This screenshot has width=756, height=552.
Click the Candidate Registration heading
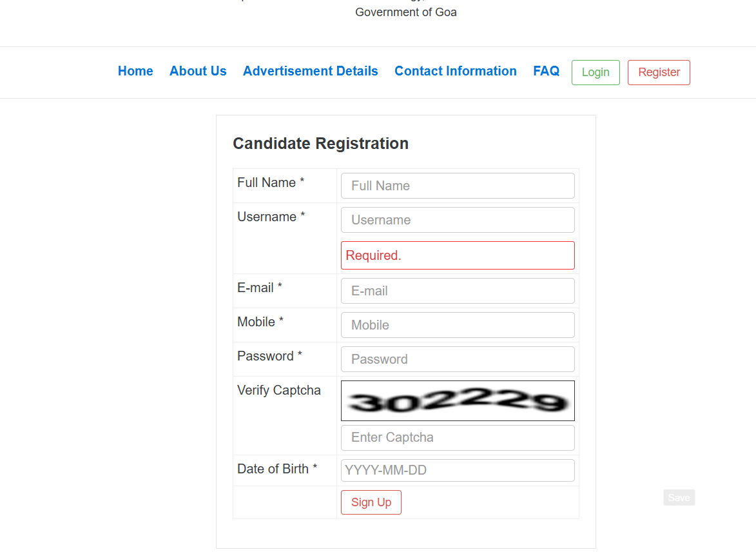coord(320,143)
